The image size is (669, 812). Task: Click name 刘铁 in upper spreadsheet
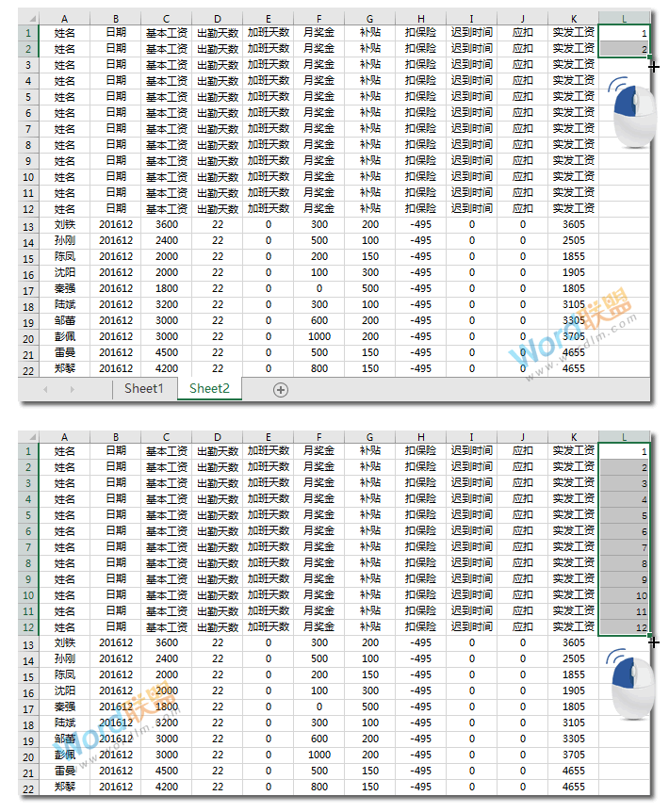(65, 224)
